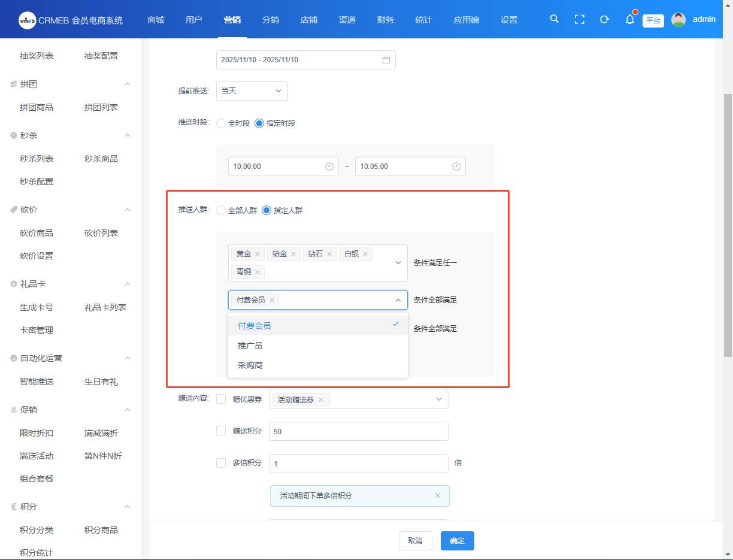Select the 全时段 radio option
This screenshot has height=560, width=733.
click(x=221, y=123)
